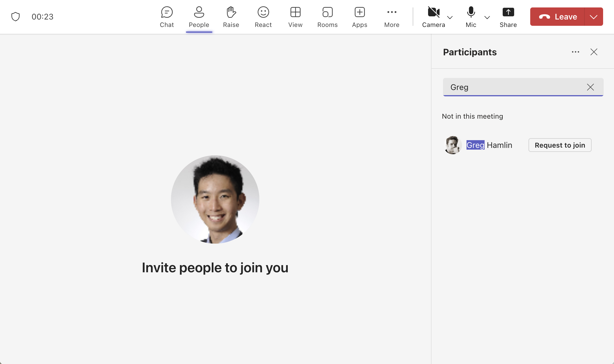This screenshot has width=614, height=364.
Task: Toggle the People panel tab
Action: point(199,17)
